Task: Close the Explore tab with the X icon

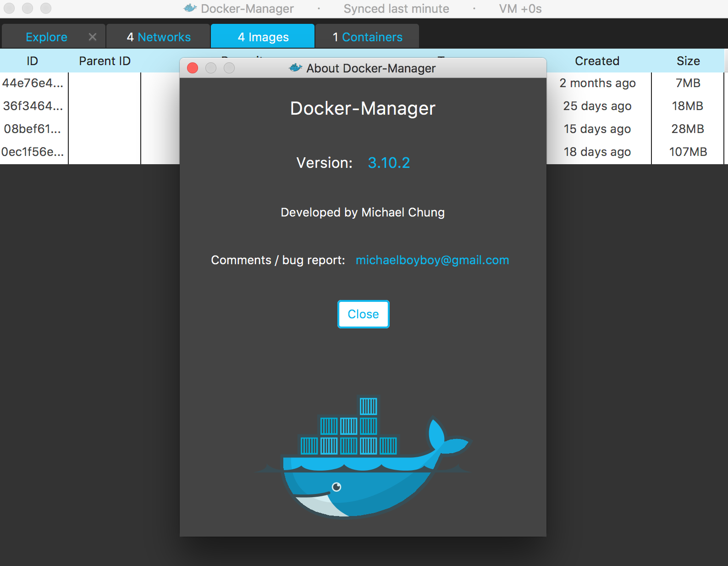Action: (93, 37)
